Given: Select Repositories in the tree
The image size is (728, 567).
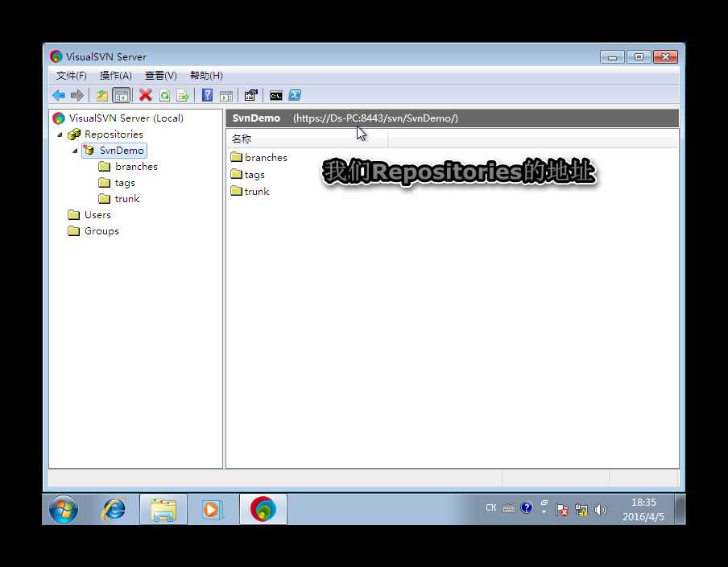Looking at the screenshot, I should [x=114, y=135].
